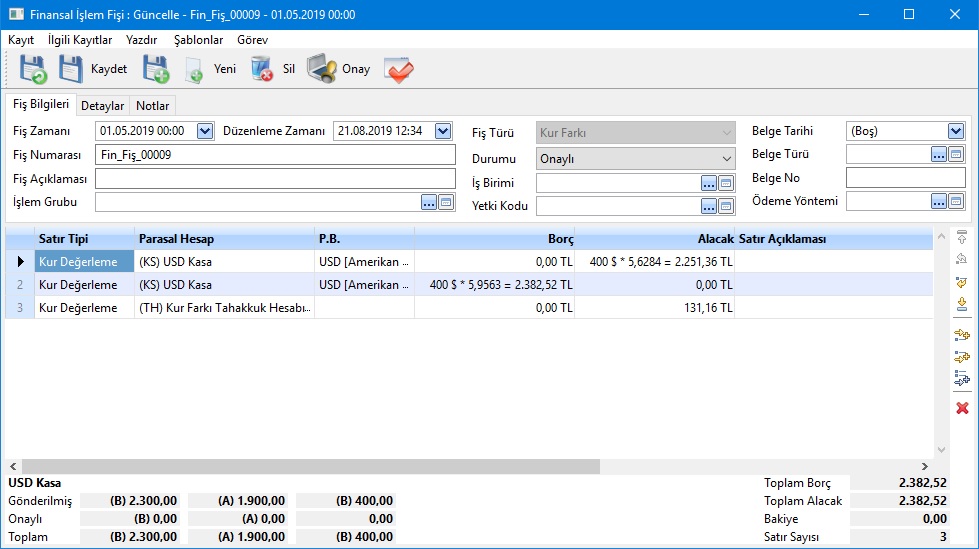
Task: Approve the slip with Onay stamp
Action: pyautogui.click(x=338, y=69)
